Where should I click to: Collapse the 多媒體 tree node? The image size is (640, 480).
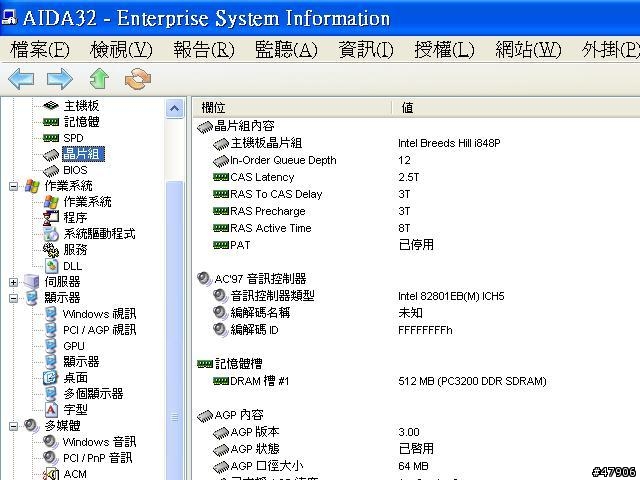pos(13,426)
